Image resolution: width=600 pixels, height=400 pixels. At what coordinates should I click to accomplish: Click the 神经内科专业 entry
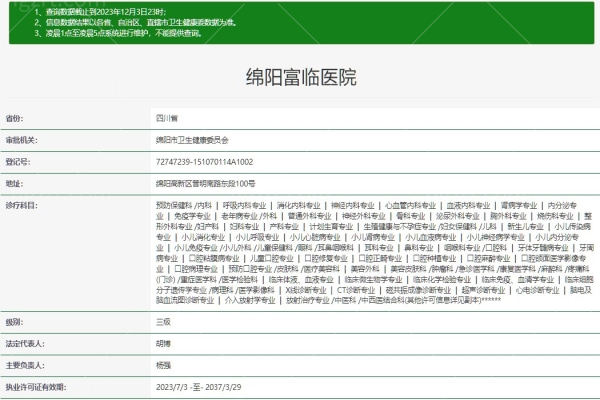[x=353, y=206]
